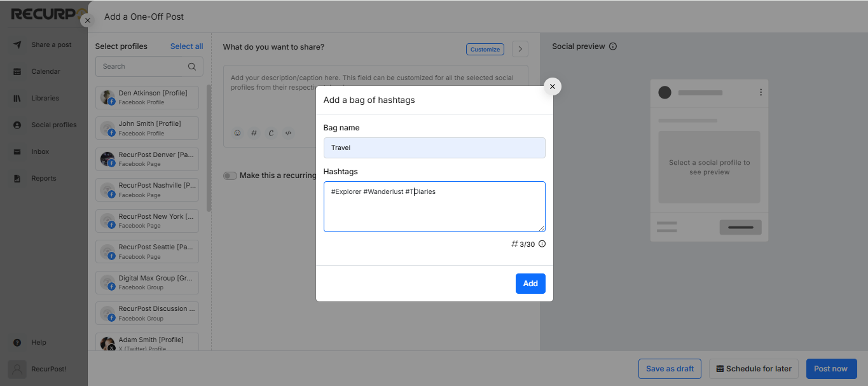This screenshot has width=868, height=386.
Task: Click the 3/30 hashtag counter text
Action: [x=527, y=244]
